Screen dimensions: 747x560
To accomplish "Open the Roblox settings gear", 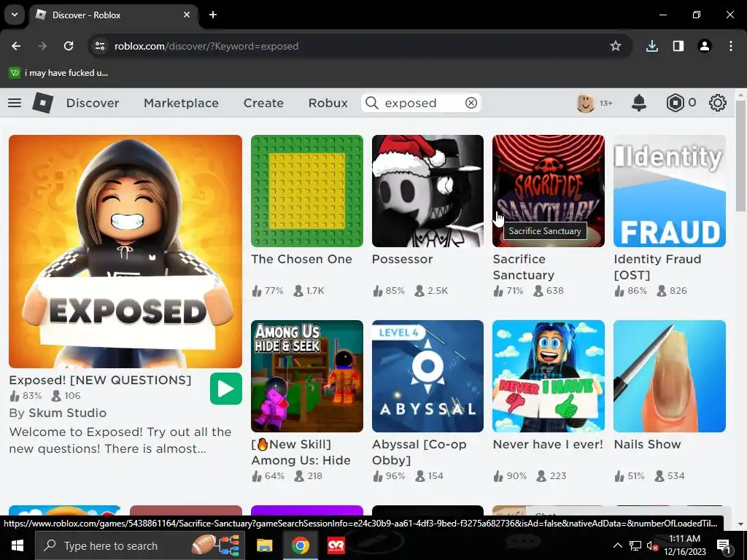I will (x=718, y=103).
